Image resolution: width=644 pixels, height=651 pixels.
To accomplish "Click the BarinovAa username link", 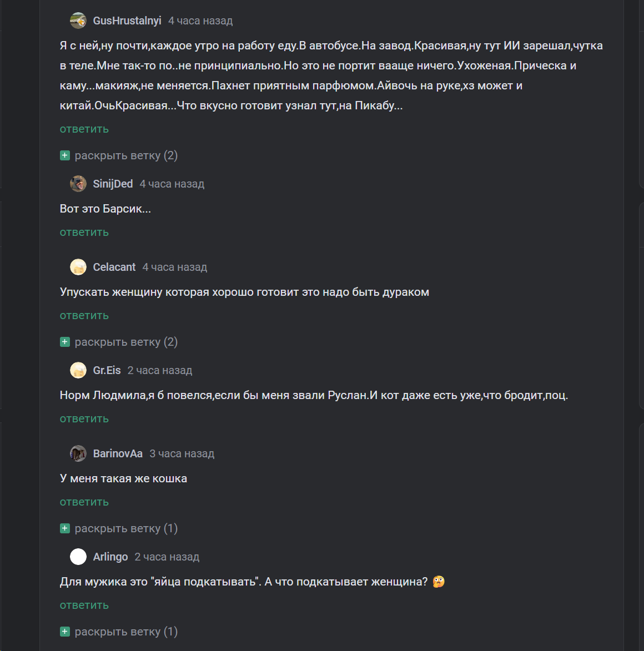I will click(118, 453).
